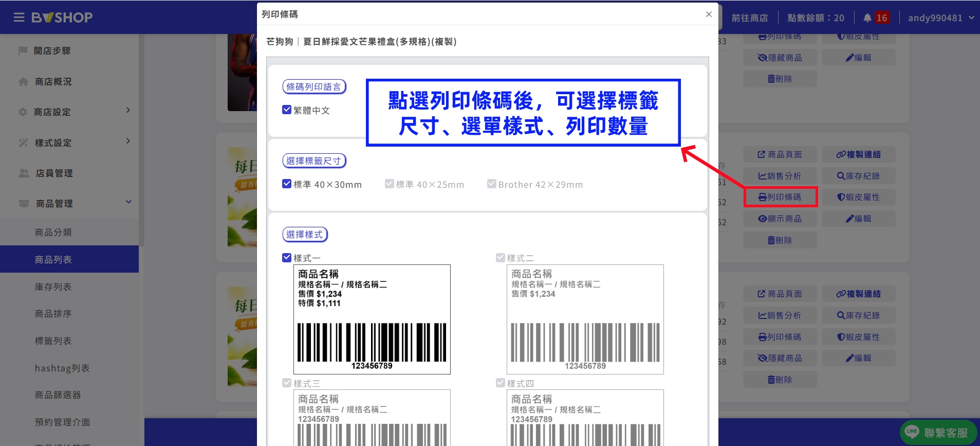The image size is (980, 446).
Task: Click the LINE icon in 聯繫客服
Action: pos(912,432)
